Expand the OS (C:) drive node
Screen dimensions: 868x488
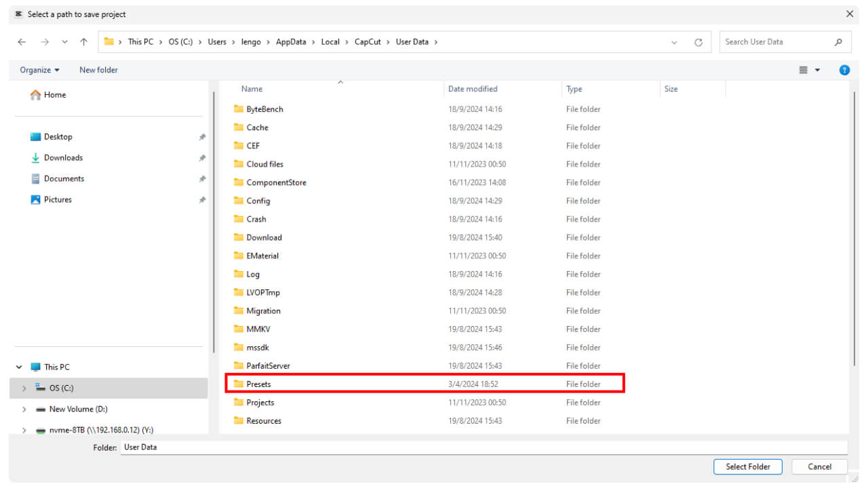point(24,388)
